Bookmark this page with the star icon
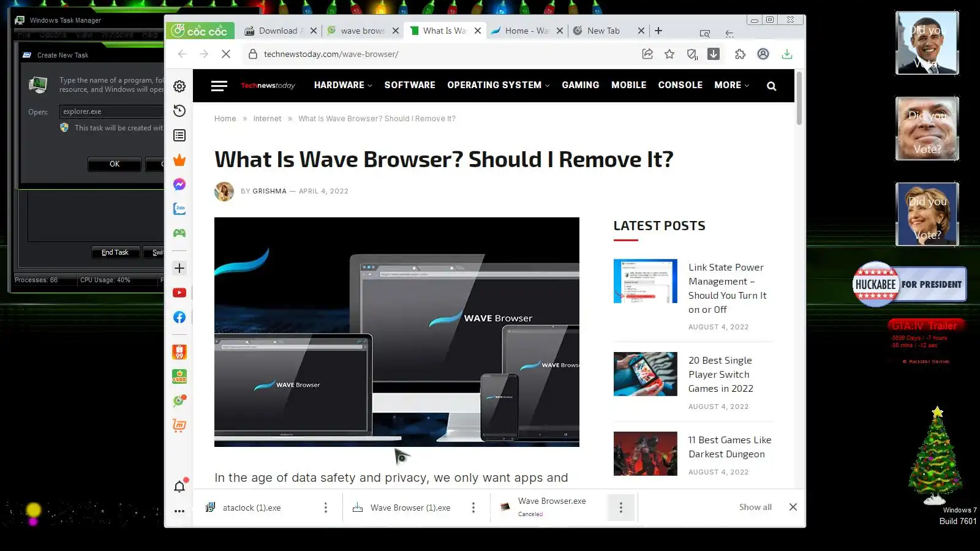This screenshot has height=551, width=980. [x=669, y=54]
